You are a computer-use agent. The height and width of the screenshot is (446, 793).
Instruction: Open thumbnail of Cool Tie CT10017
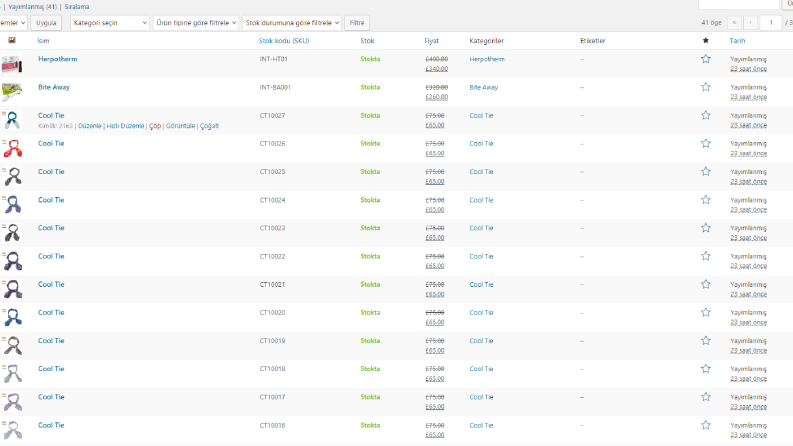point(12,402)
